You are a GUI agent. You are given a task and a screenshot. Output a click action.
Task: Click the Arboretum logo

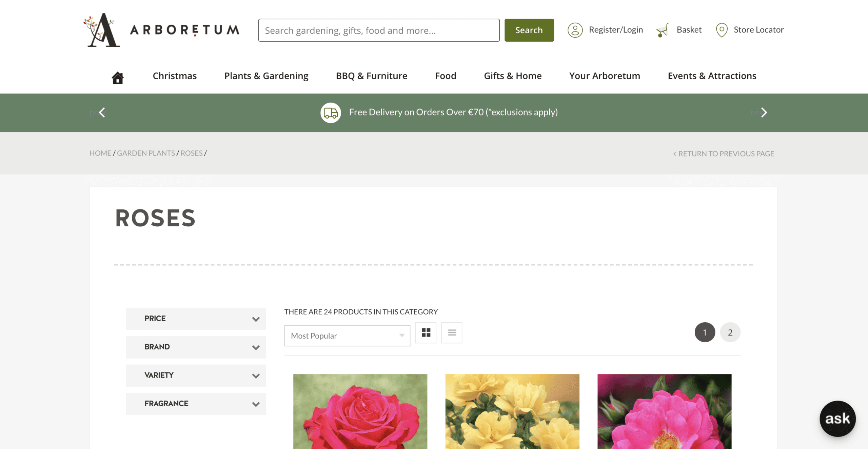[161, 30]
